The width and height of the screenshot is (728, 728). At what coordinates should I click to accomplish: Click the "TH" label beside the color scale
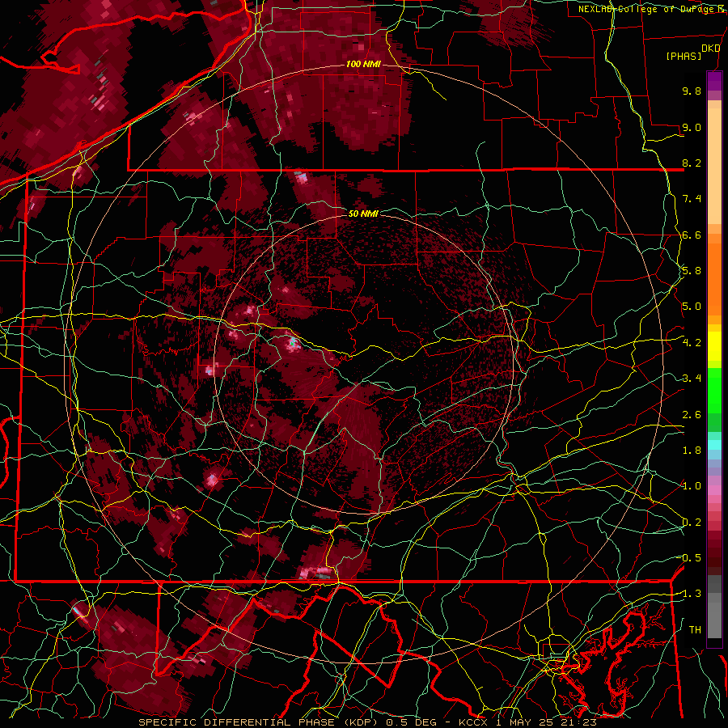695,630
